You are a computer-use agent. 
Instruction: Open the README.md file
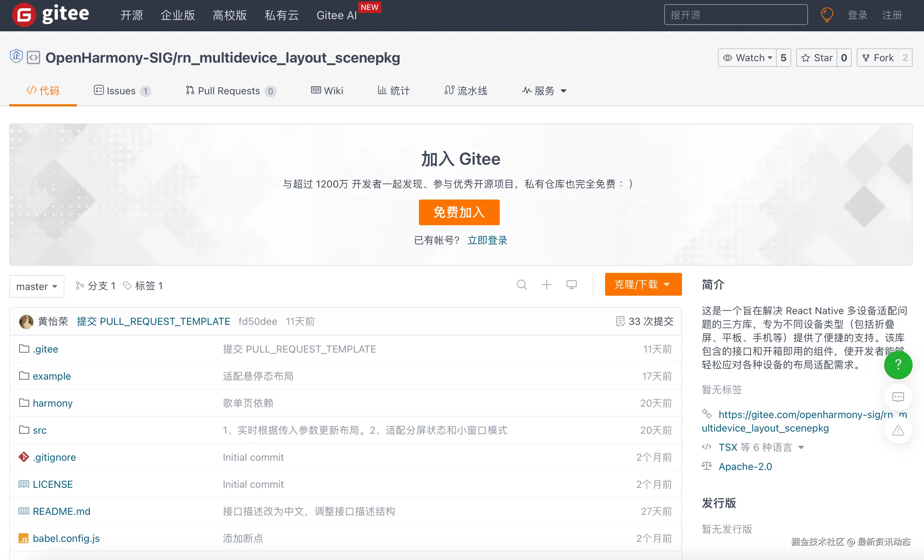(x=62, y=511)
